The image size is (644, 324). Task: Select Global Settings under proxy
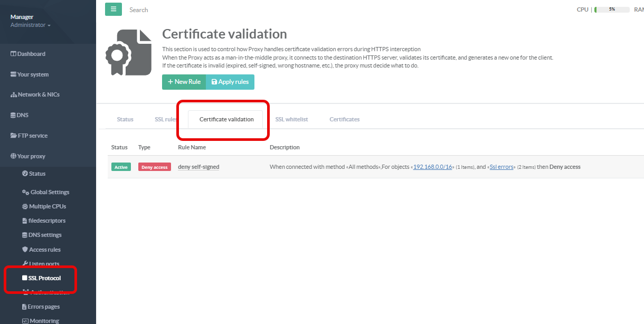(49, 192)
